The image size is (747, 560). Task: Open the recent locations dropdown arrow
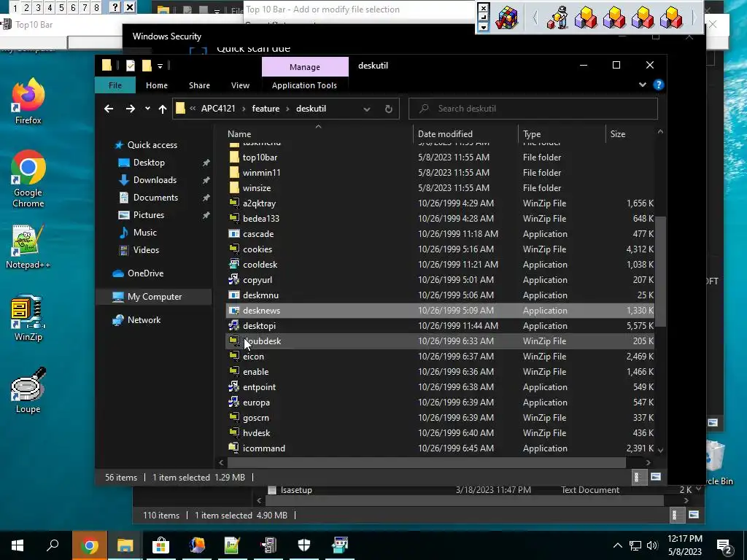tap(147, 109)
